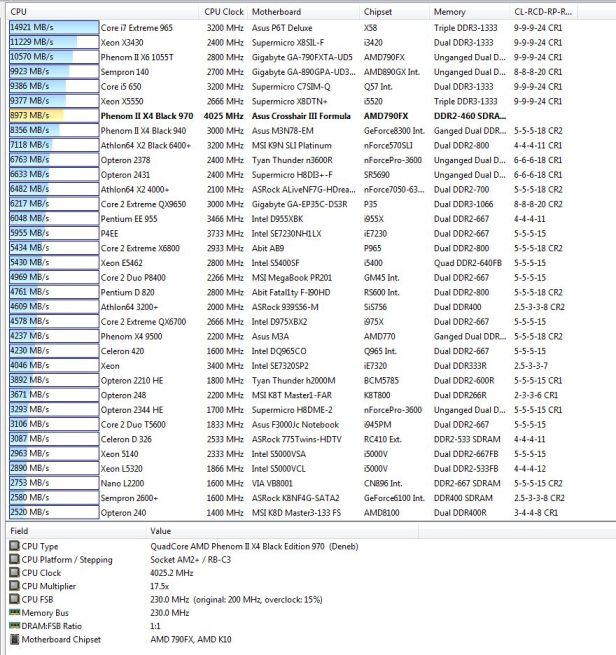Sort by the CPU column header
Viewport: 616px width, 655px height.
103,12
